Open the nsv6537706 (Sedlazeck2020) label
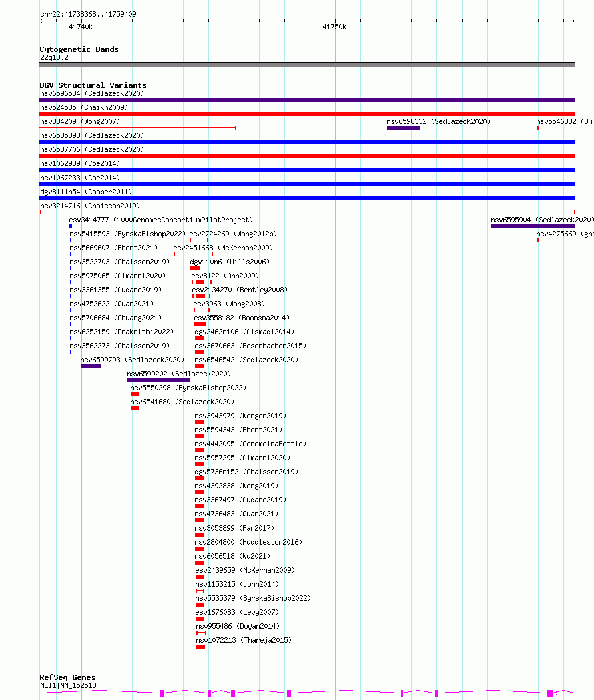This screenshot has height=700, width=594. point(92,149)
